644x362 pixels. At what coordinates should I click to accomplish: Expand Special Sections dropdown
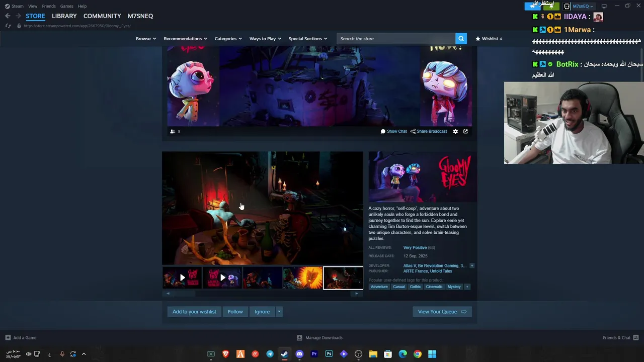(x=307, y=39)
